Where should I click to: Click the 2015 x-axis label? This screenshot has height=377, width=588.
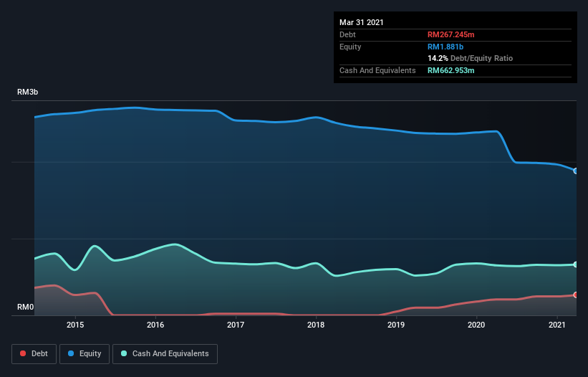click(x=75, y=325)
